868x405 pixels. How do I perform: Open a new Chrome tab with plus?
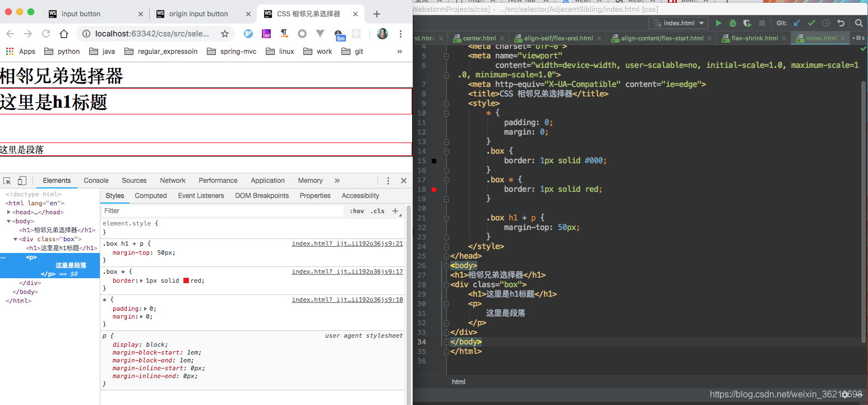coord(377,14)
